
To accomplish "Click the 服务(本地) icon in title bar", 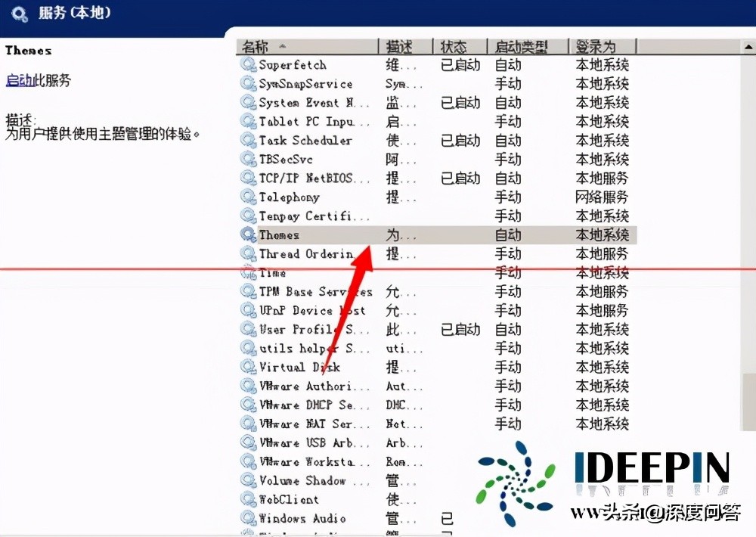I will (x=18, y=13).
